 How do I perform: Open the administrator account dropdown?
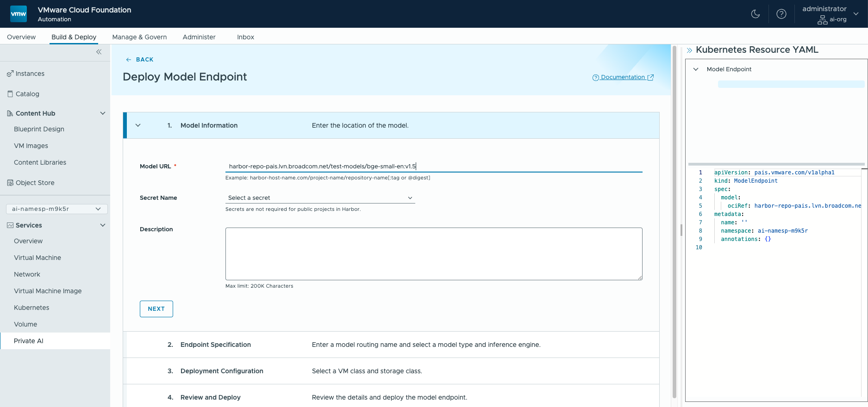[856, 14]
